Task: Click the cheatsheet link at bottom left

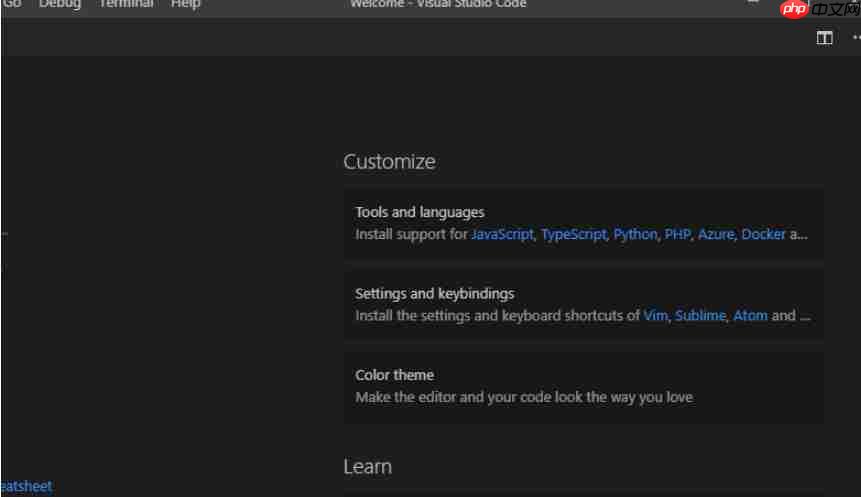Action: click(26, 486)
